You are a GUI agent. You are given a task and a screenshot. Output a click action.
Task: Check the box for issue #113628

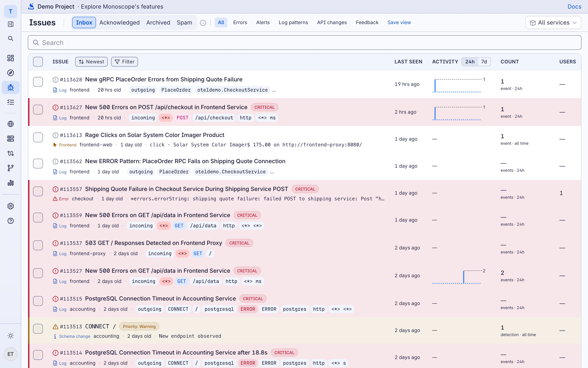point(38,82)
